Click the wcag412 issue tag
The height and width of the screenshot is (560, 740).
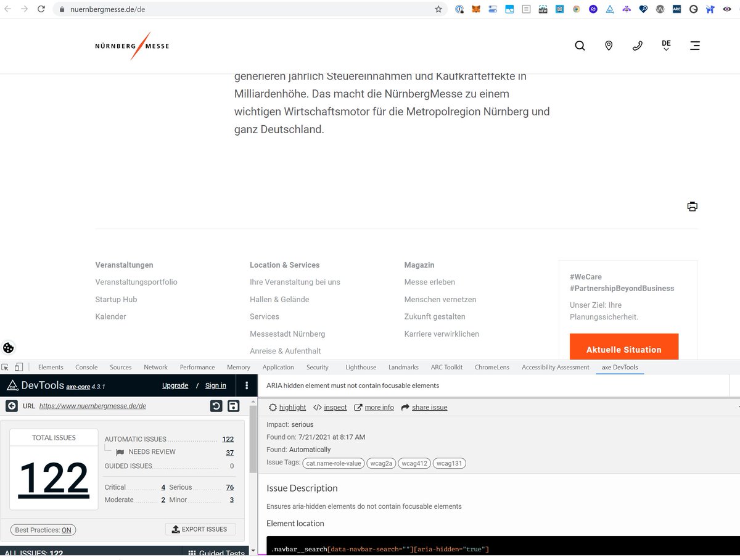(414, 463)
